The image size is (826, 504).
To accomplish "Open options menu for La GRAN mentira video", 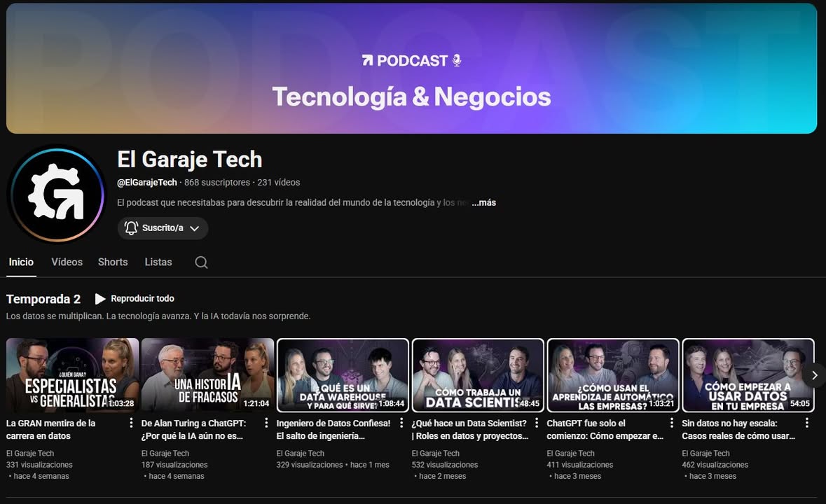I will pyautogui.click(x=131, y=423).
